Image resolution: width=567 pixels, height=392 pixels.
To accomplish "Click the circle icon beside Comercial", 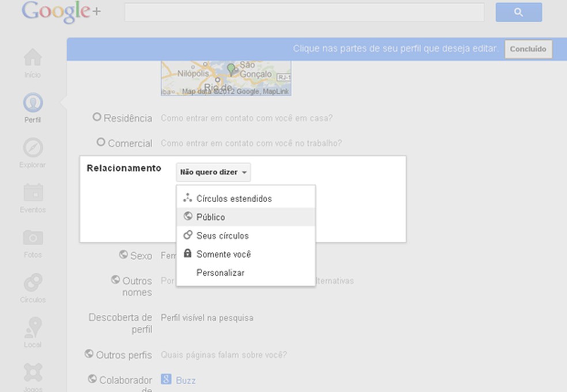I will [x=100, y=142].
